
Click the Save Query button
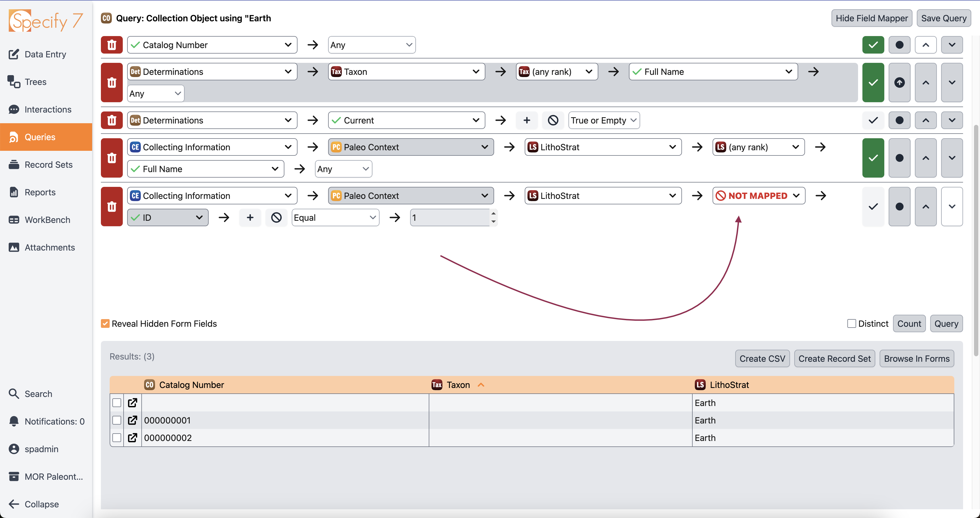[943, 18]
